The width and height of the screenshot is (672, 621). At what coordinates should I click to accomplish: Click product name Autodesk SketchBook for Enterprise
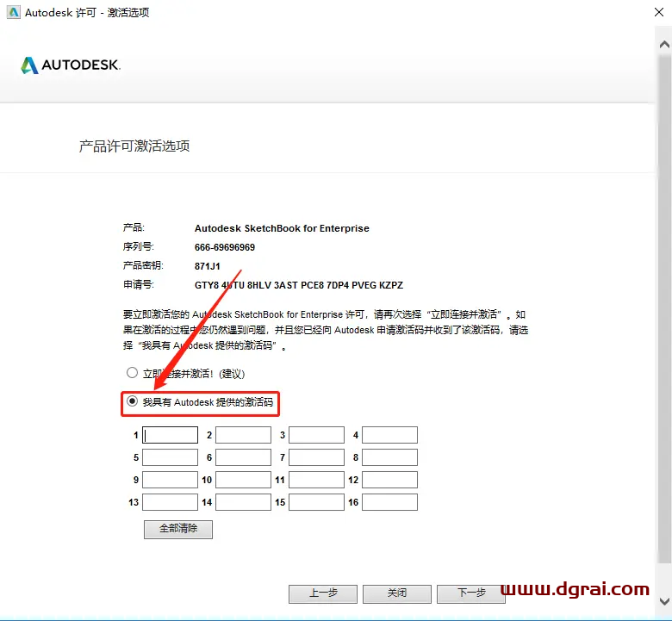point(282,228)
